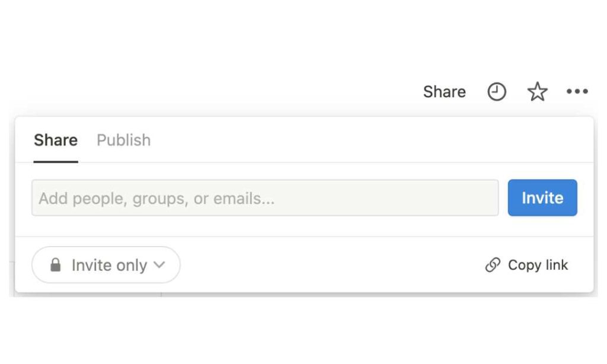View recent page updates with the clock icon
This screenshot has height=364, width=607.
point(497,92)
